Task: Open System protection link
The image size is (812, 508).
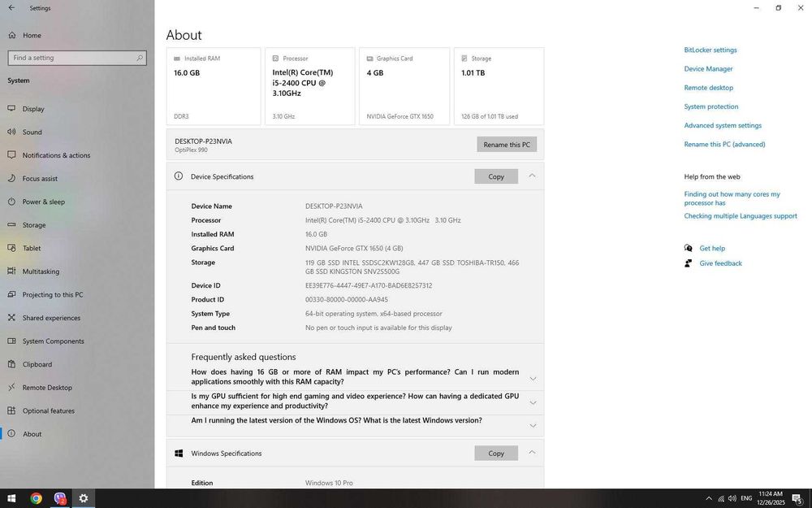Action: click(x=711, y=106)
